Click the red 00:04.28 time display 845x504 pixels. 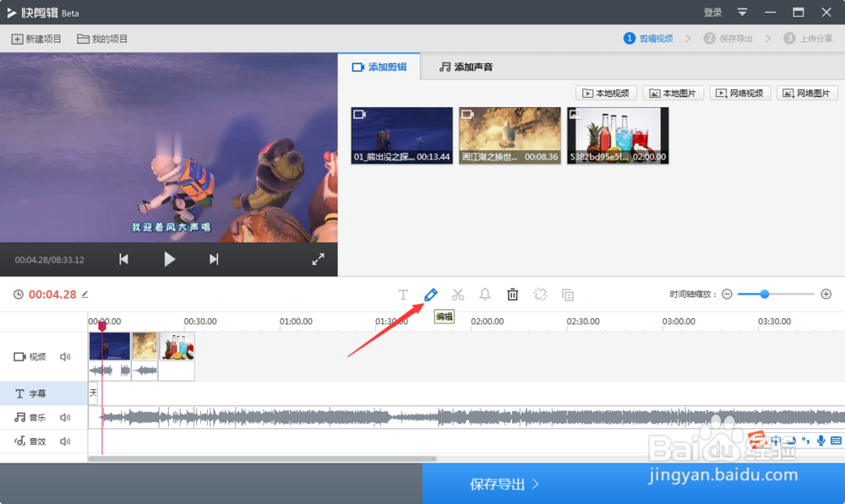pos(52,294)
